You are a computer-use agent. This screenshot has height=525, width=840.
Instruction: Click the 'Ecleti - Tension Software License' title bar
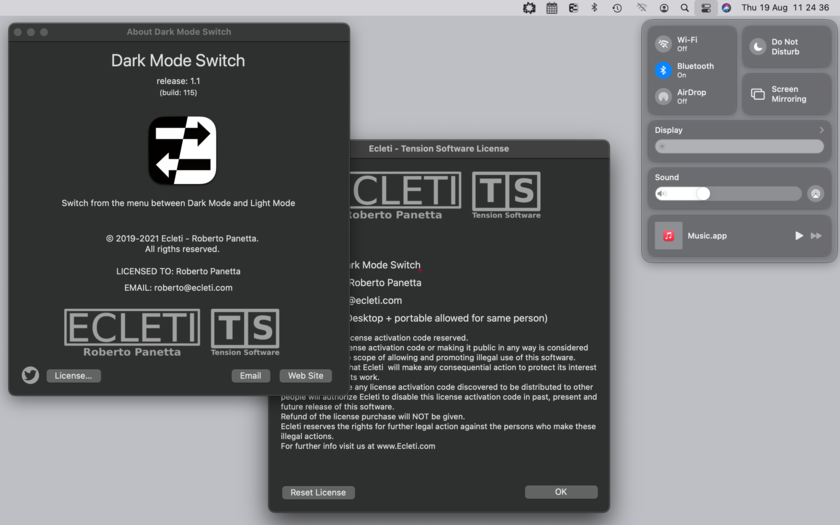click(x=439, y=148)
